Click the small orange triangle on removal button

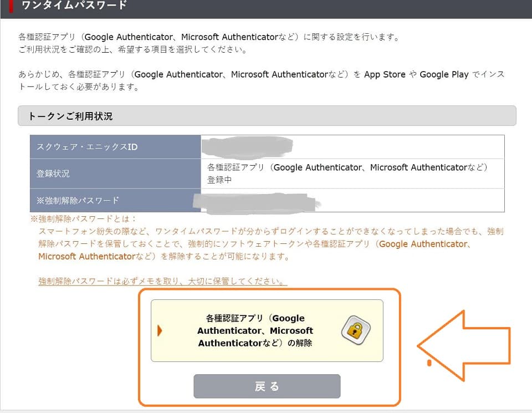click(x=160, y=331)
